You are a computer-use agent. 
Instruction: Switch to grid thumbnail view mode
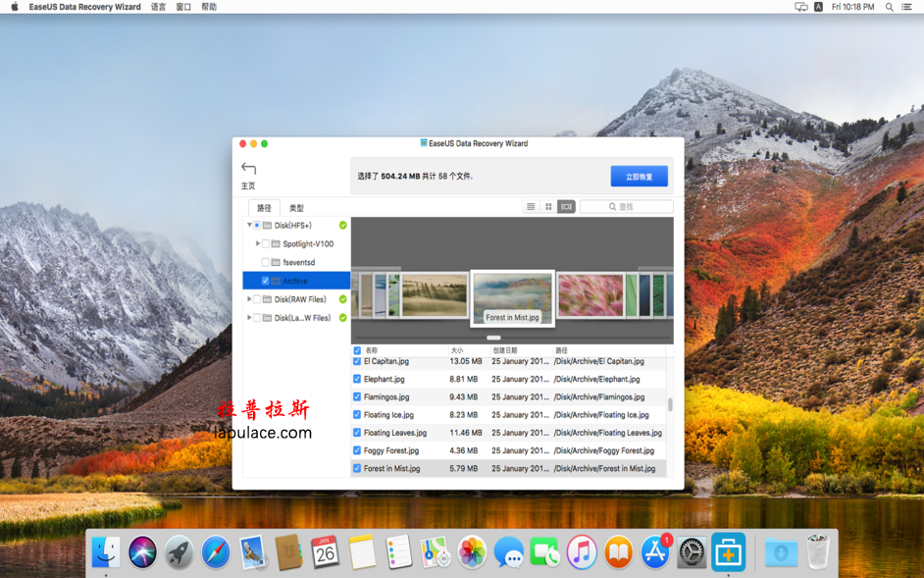pos(547,206)
